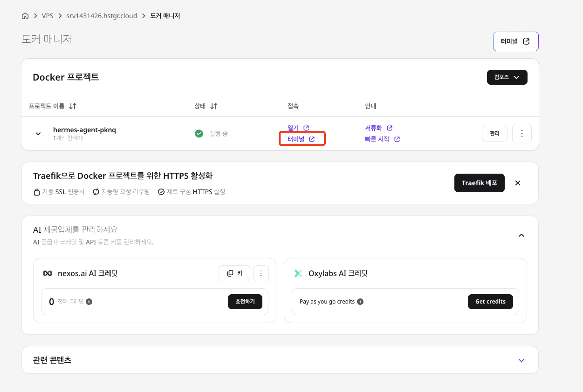Go to home via breadcrumb house icon
Screen dimensions: 583x392
25,16
